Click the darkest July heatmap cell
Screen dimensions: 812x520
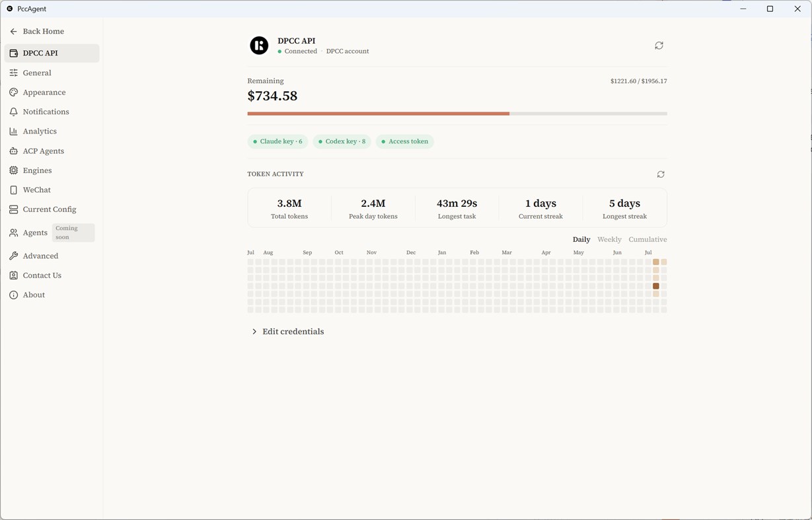coord(656,286)
